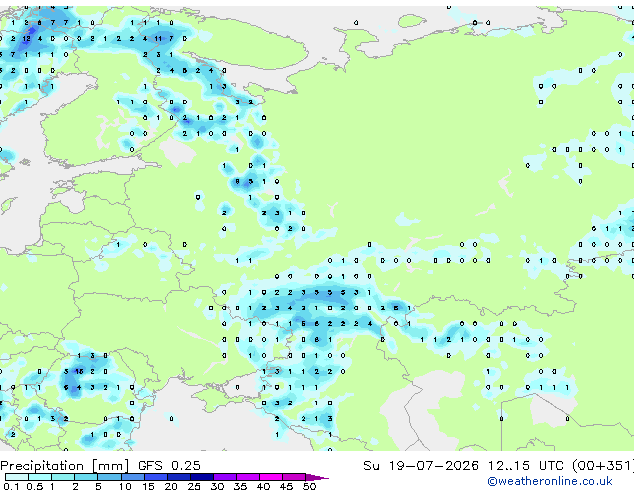The width and height of the screenshot is (634, 490).
Task: Click the date 'Su 19-07-2026' text
Action: [421, 466]
